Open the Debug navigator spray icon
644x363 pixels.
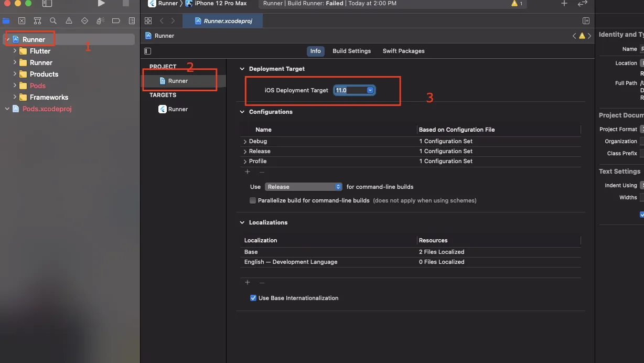(100, 21)
